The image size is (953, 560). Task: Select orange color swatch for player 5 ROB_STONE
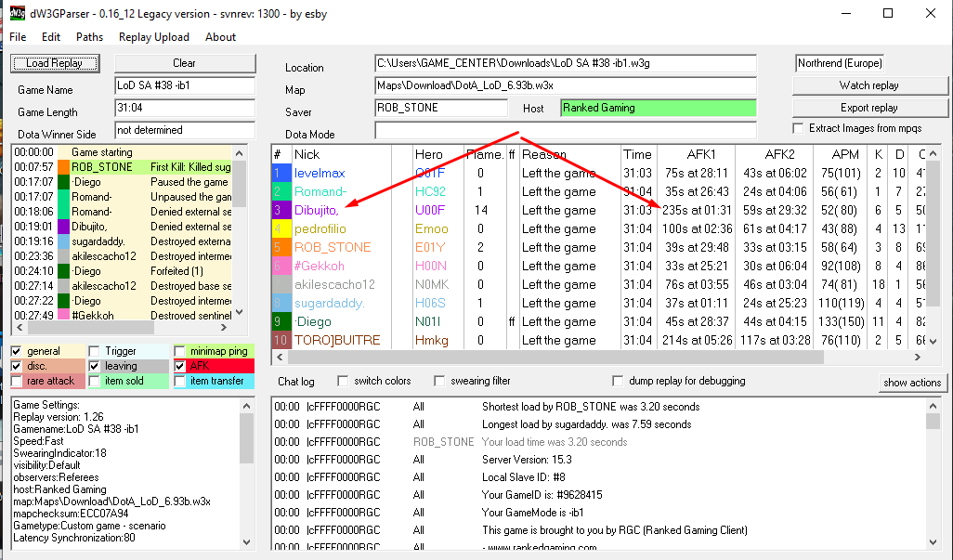click(x=281, y=247)
